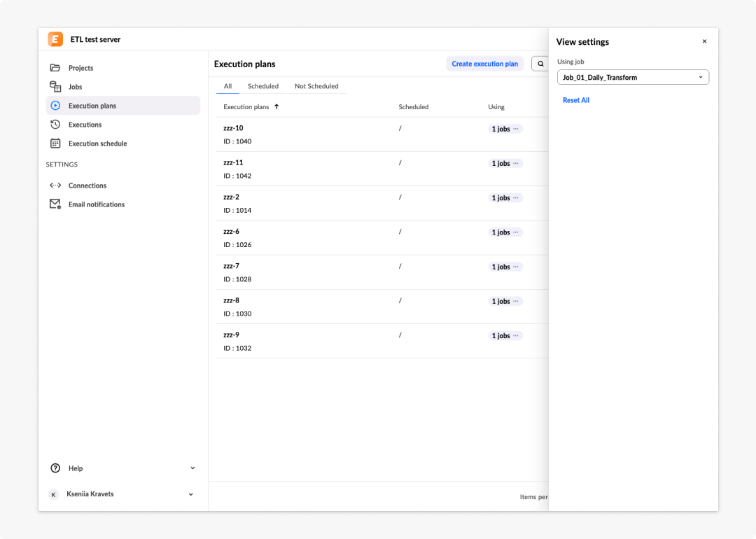
Task: Click ID : 1042 text
Action: coord(237,176)
